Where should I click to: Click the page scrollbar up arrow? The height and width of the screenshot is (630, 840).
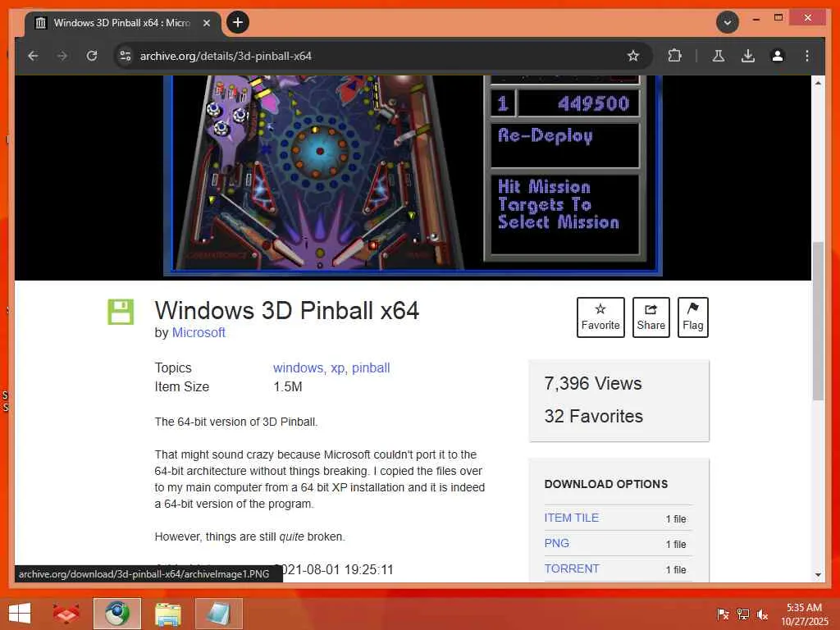pos(818,83)
